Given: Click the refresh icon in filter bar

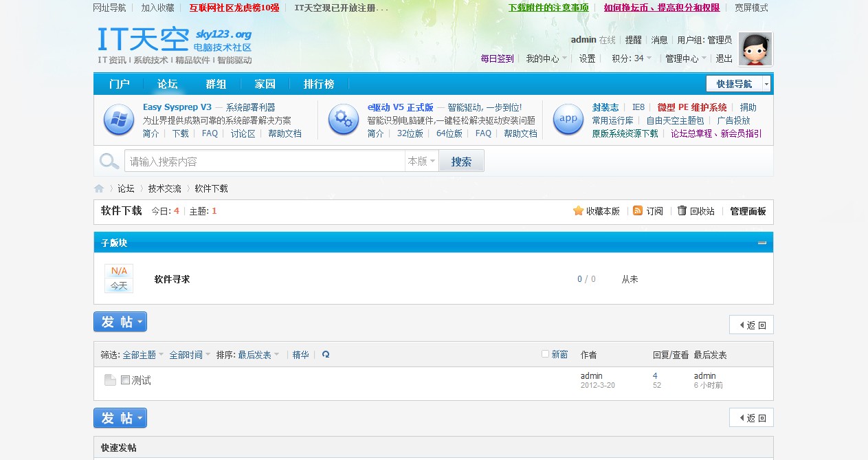Looking at the screenshot, I should [x=326, y=355].
